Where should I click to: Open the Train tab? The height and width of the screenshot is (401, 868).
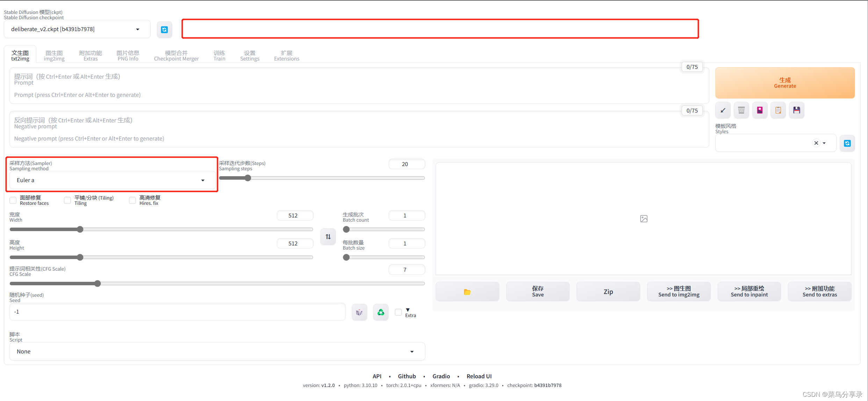(x=219, y=56)
